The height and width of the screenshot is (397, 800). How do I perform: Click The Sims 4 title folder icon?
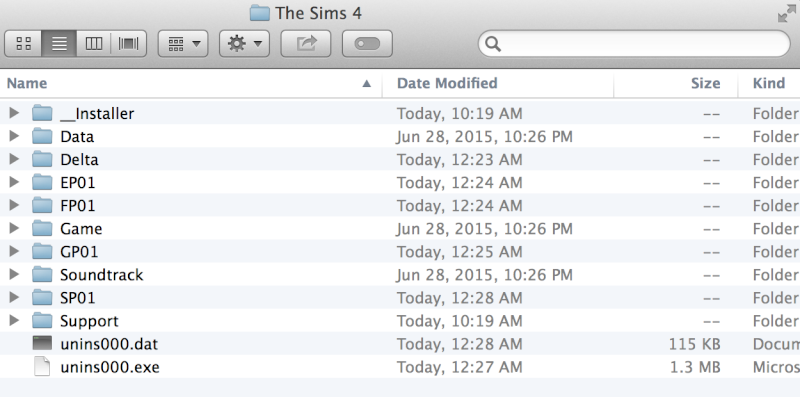(x=260, y=13)
